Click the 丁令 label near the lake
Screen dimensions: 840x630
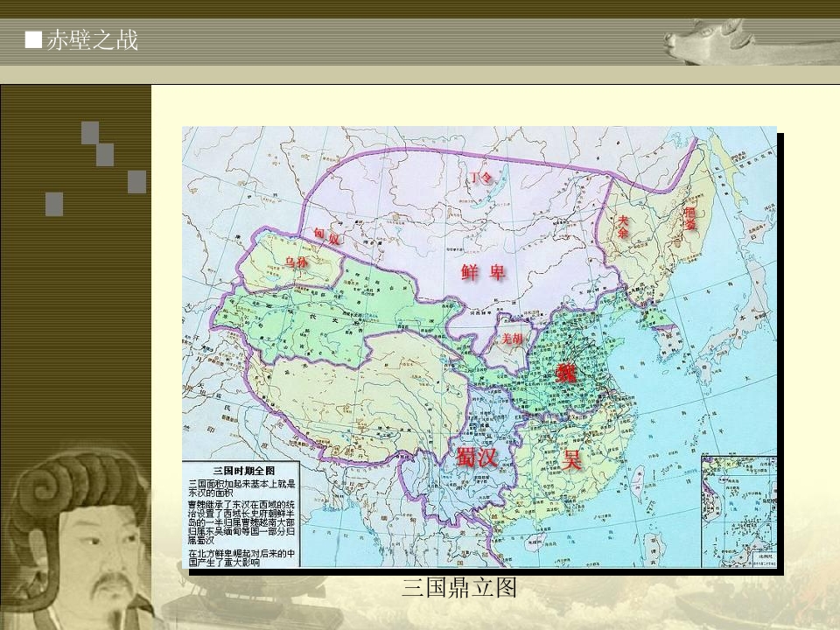click(480, 177)
